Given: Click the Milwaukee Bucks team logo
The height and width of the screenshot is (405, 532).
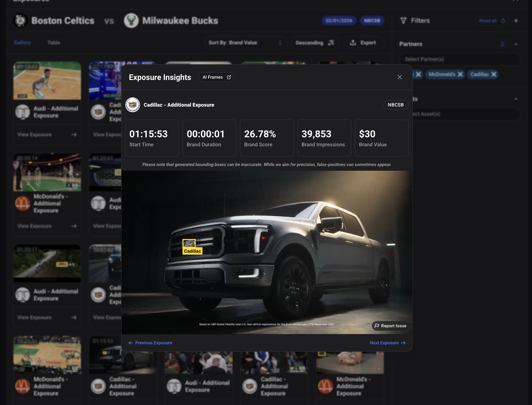Looking at the screenshot, I should pos(131,21).
